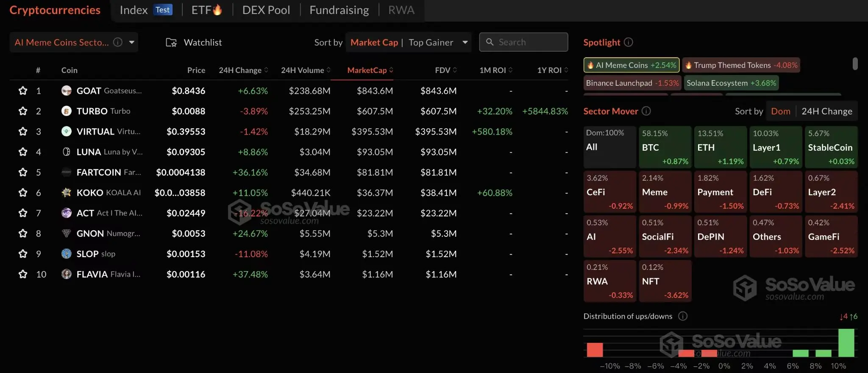868x373 pixels.
Task: Click the Watchlist folder-star icon
Action: [x=171, y=42]
